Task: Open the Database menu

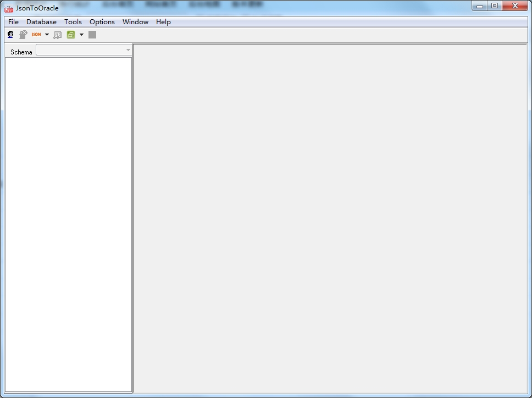Action: (41, 22)
